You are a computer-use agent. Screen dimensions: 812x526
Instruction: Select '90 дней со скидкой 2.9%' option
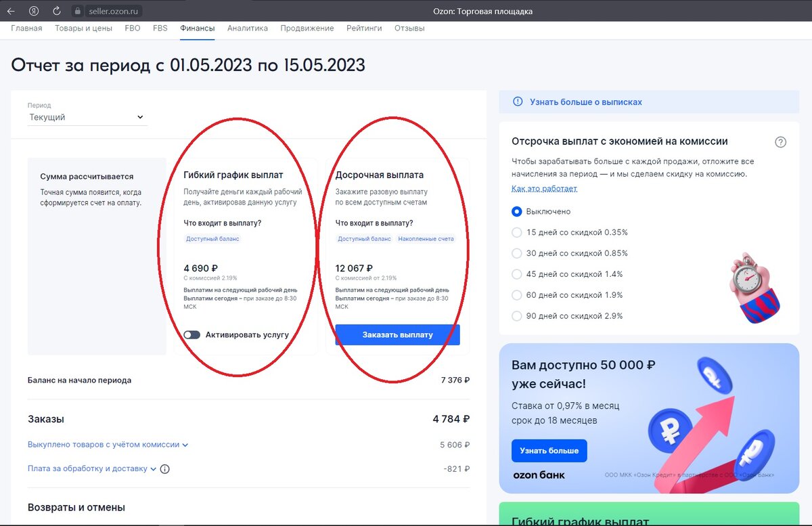[517, 315]
